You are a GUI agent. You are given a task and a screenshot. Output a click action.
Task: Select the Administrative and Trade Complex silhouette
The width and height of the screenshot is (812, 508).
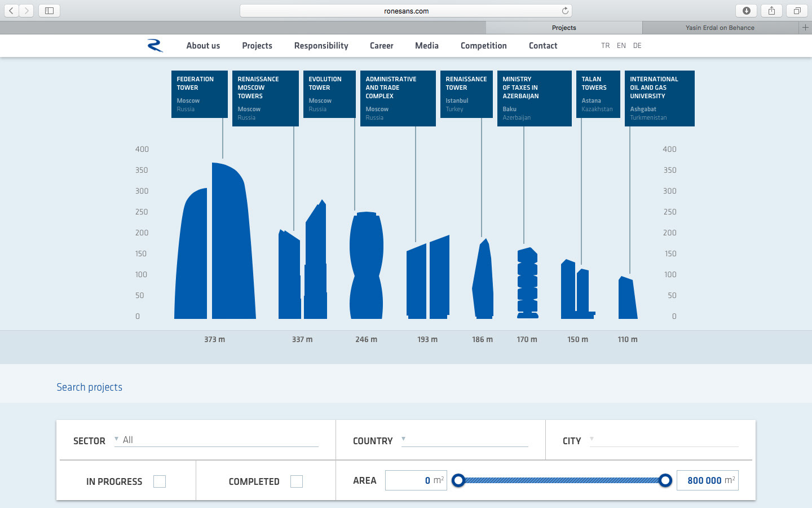(428, 277)
